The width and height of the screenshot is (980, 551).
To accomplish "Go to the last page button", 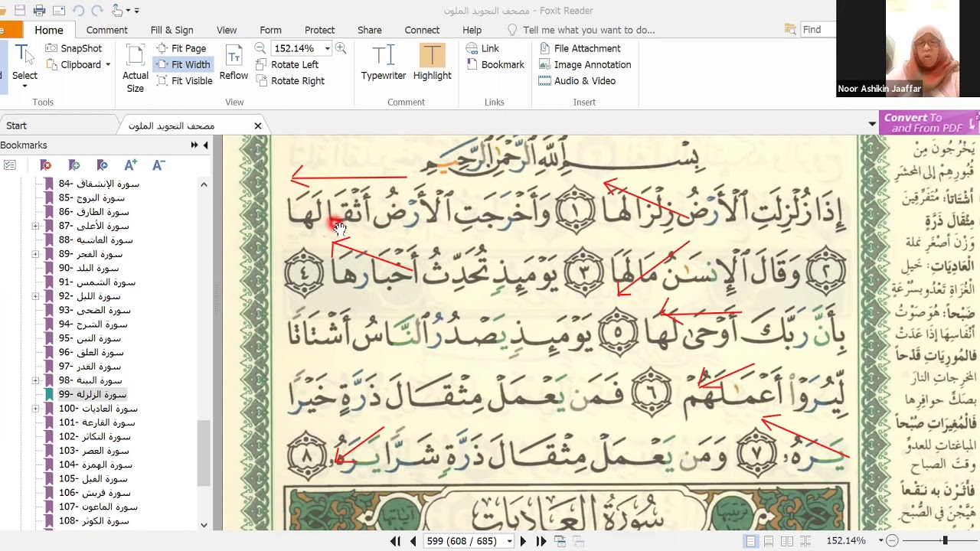I will [x=541, y=541].
